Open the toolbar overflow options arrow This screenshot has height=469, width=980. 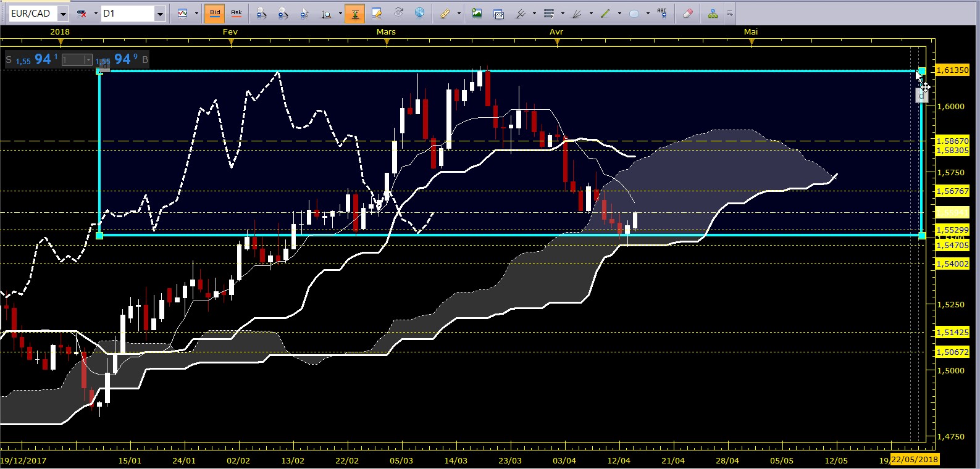point(729,13)
